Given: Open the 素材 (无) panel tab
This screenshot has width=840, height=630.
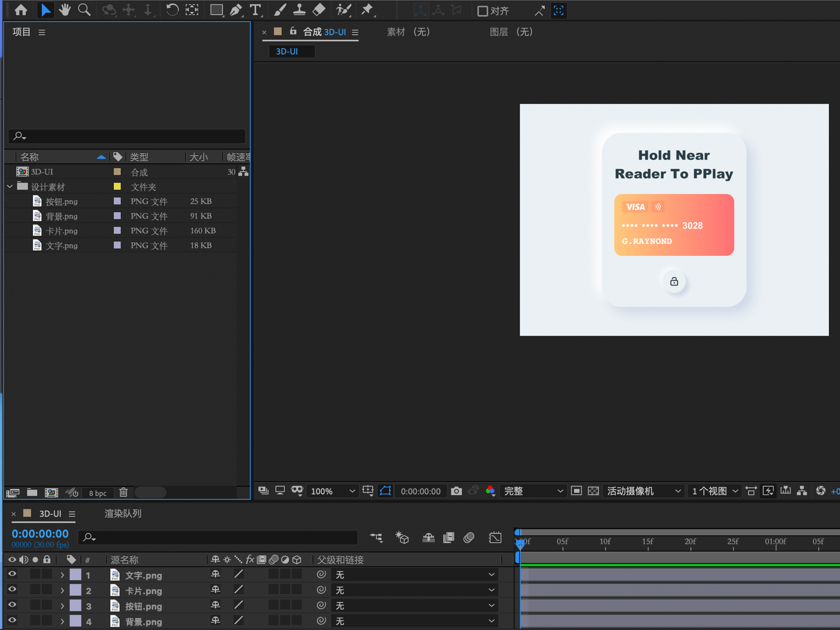Looking at the screenshot, I should tap(408, 32).
